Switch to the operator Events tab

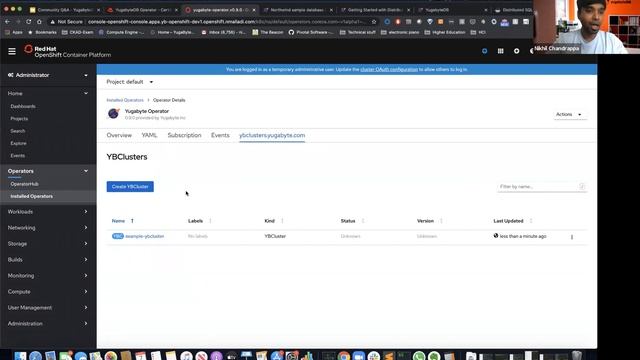tap(220, 135)
